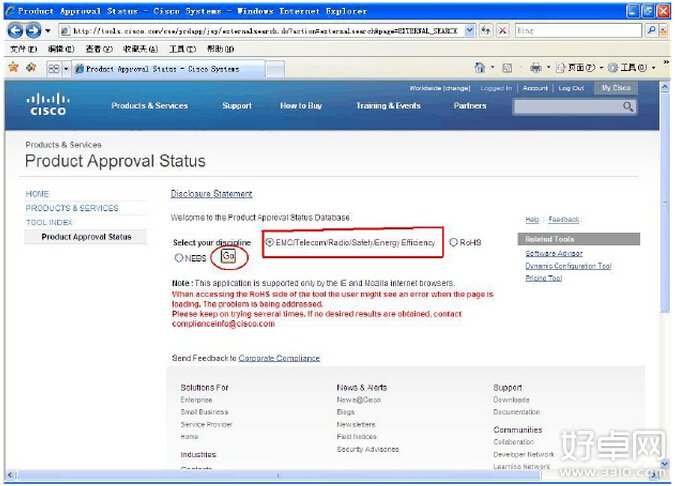Open the Dynamic Configuration Tool link

pos(568,266)
